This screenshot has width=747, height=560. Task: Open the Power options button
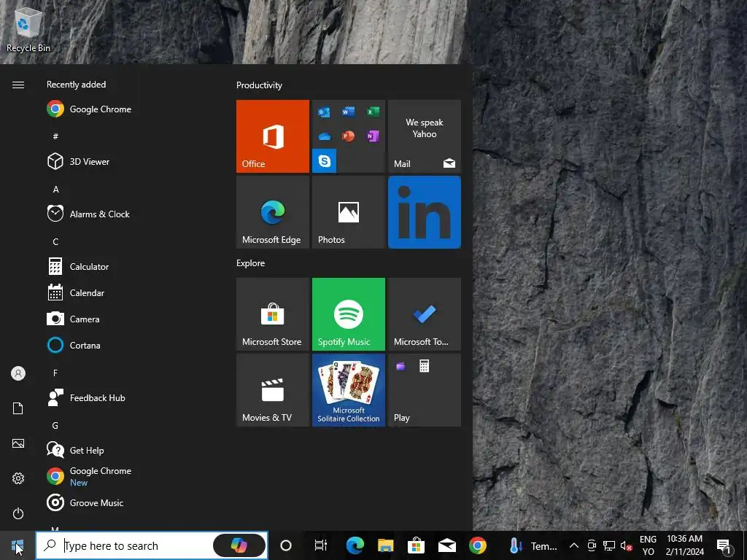[18, 513]
